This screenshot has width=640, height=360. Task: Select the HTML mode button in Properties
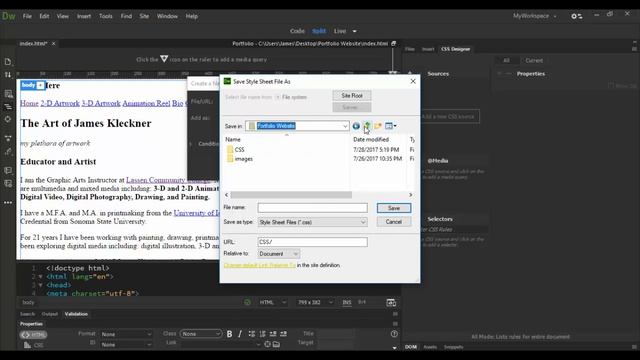(x=34, y=335)
